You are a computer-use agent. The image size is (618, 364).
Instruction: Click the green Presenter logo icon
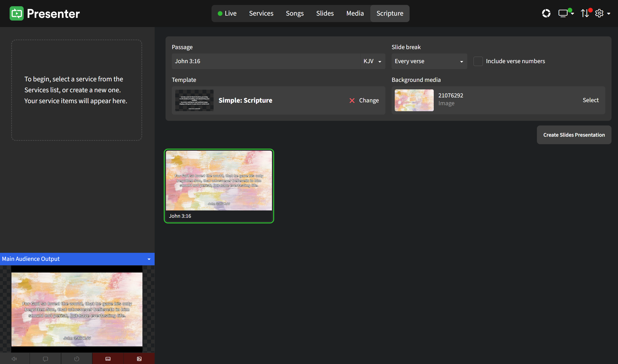[x=17, y=14]
